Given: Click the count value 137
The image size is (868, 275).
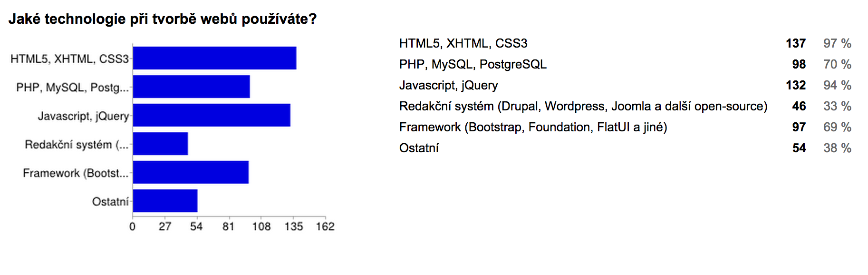Looking at the screenshot, I should [x=795, y=43].
